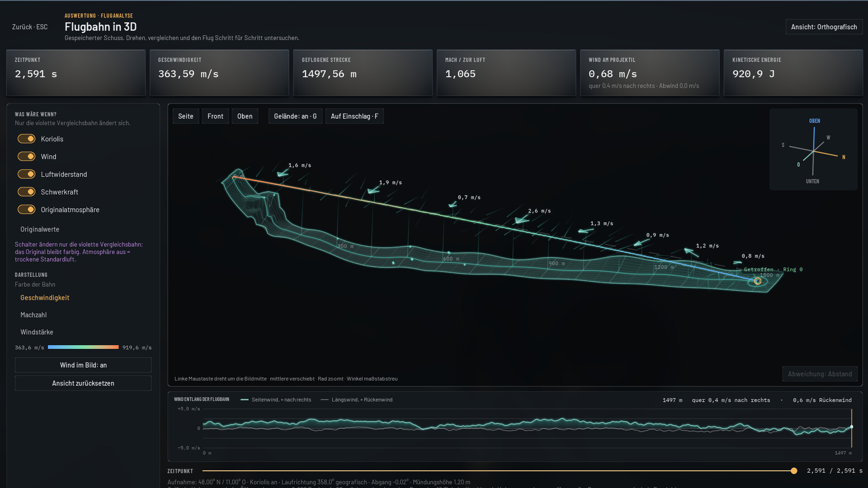The height and width of the screenshot is (488, 868).
Task: Go back via Zurück · ESC
Action: 30,27
